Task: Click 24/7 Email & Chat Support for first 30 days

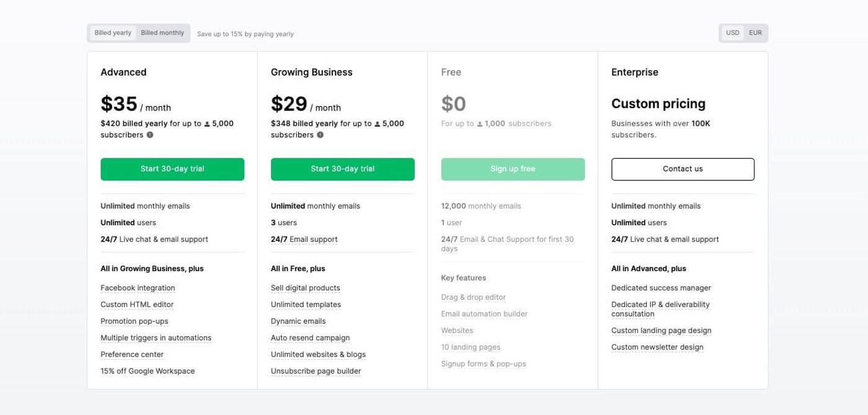Action: click(507, 244)
